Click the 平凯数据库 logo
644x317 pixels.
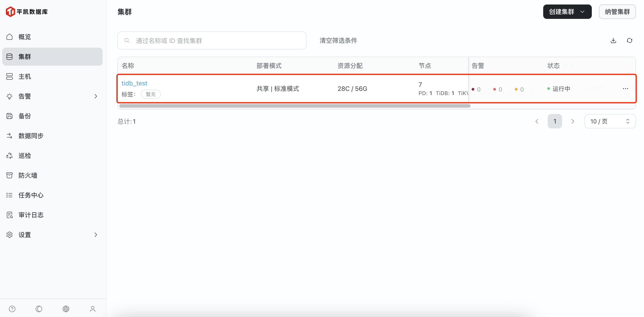click(x=27, y=12)
